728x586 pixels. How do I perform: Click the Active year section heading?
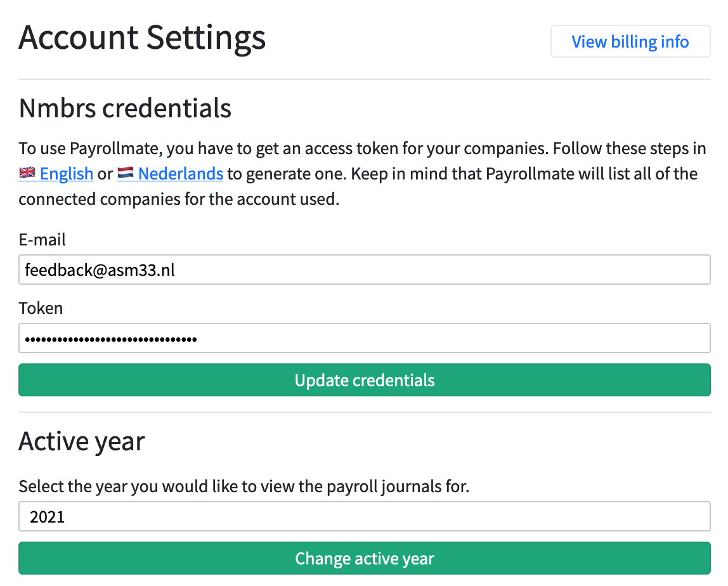point(82,441)
